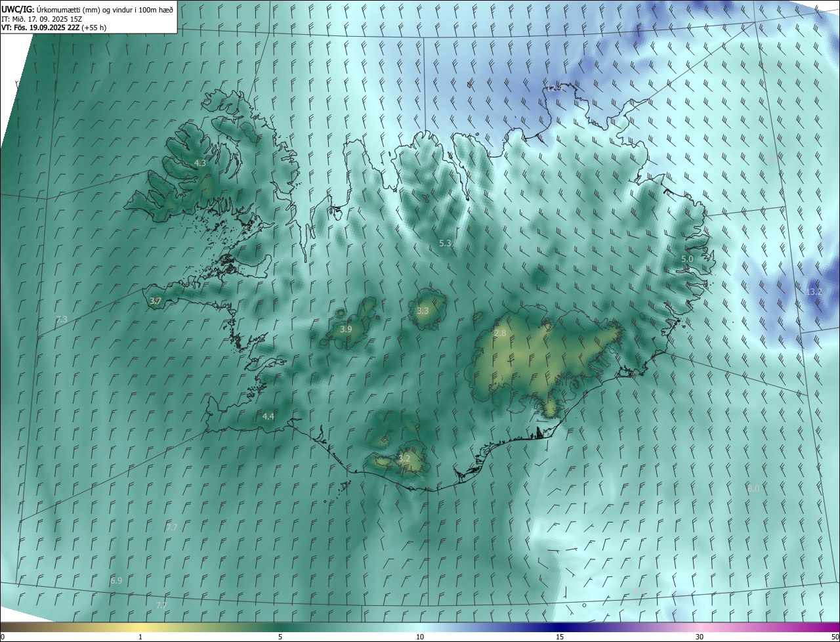Click the 2.8 value on the large yellow glacier
The image size is (840, 642).
pos(500,333)
